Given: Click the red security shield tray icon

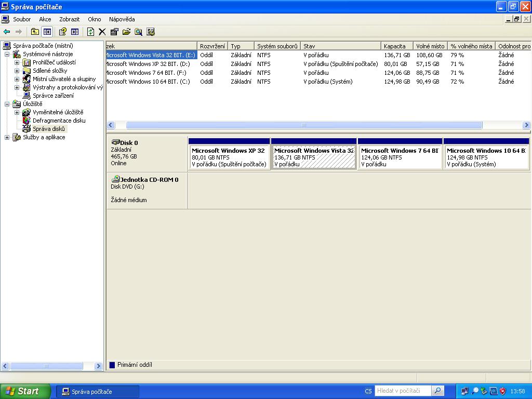Looking at the screenshot, I should [503, 391].
